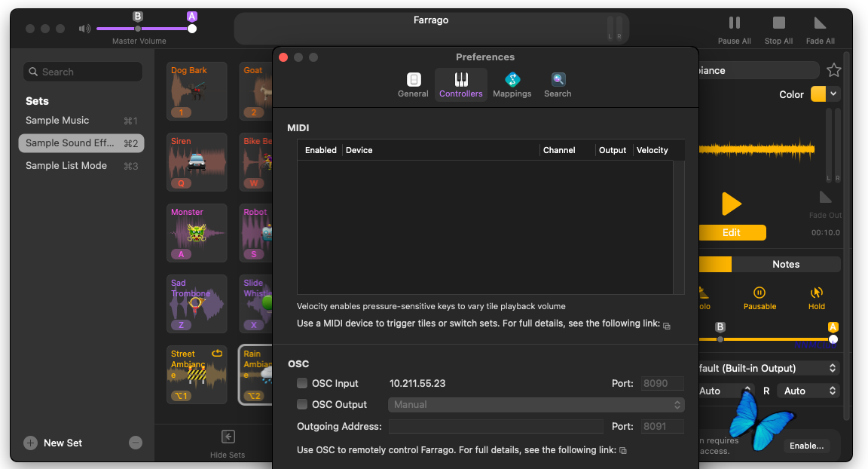The height and width of the screenshot is (469, 868).
Task: Set master volume slider A handle
Action: click(192, 29)
